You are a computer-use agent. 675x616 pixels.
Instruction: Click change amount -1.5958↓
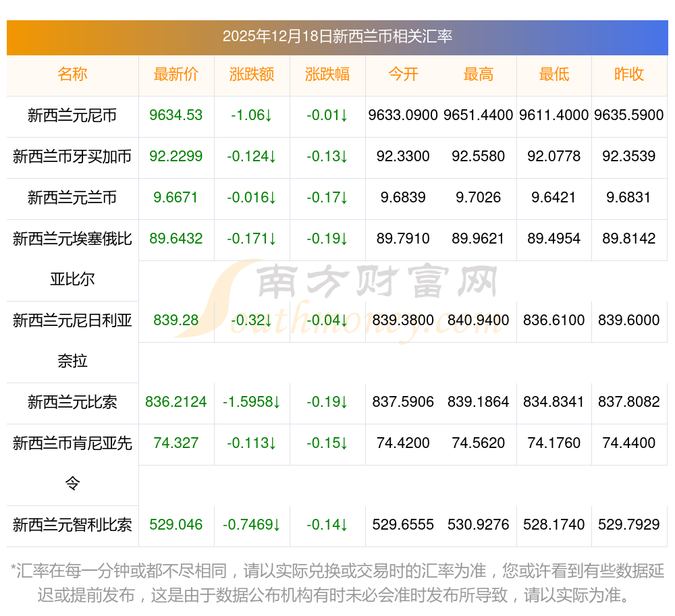point(252,401)
